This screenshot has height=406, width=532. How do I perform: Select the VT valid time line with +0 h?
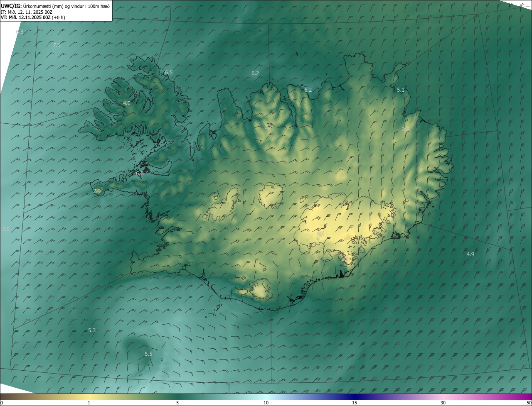(33, 17)
